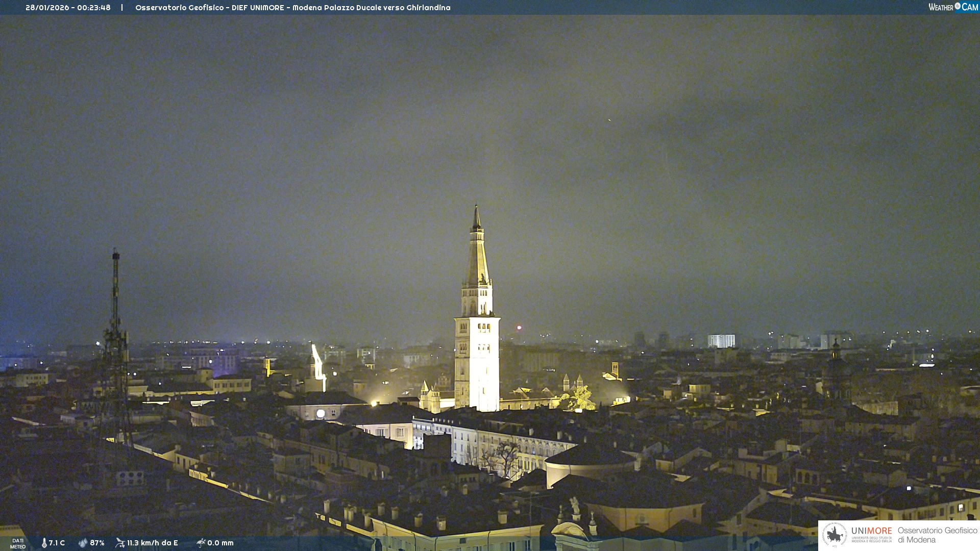Image resolution: width=980 pixels, height=551 pixels.
Task: Click the thermometer temperature icon
Action: click(44, 543)
